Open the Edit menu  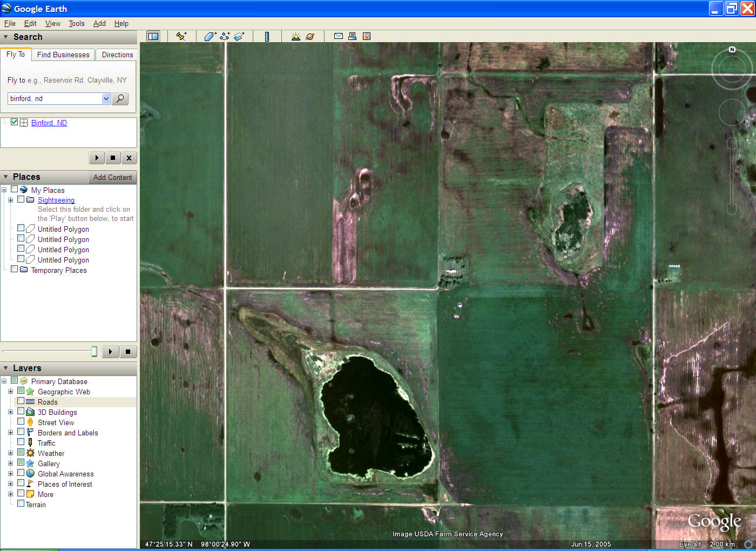coord(30,23)
